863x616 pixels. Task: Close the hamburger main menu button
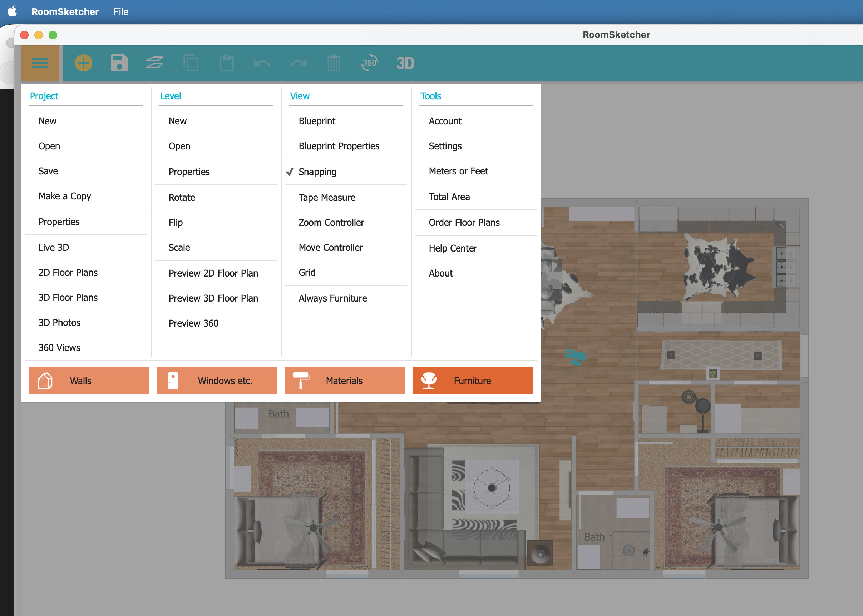[x=40, y=63]
